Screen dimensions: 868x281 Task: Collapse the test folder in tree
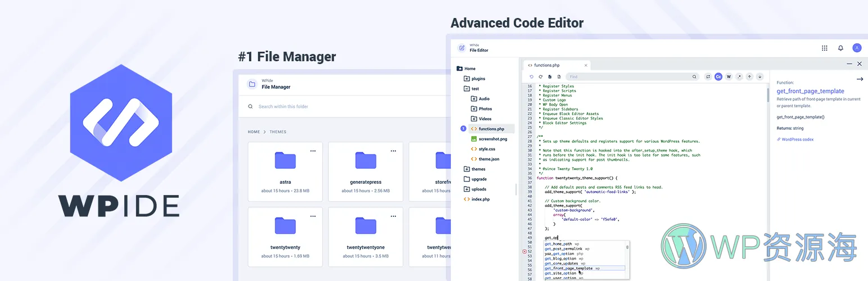[467, 89]
